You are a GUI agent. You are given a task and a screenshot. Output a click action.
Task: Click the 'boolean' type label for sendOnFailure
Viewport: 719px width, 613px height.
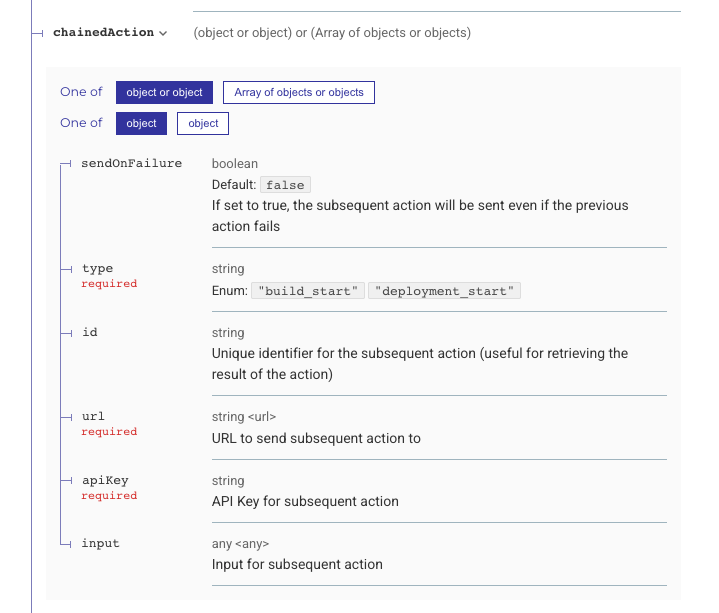235,164
